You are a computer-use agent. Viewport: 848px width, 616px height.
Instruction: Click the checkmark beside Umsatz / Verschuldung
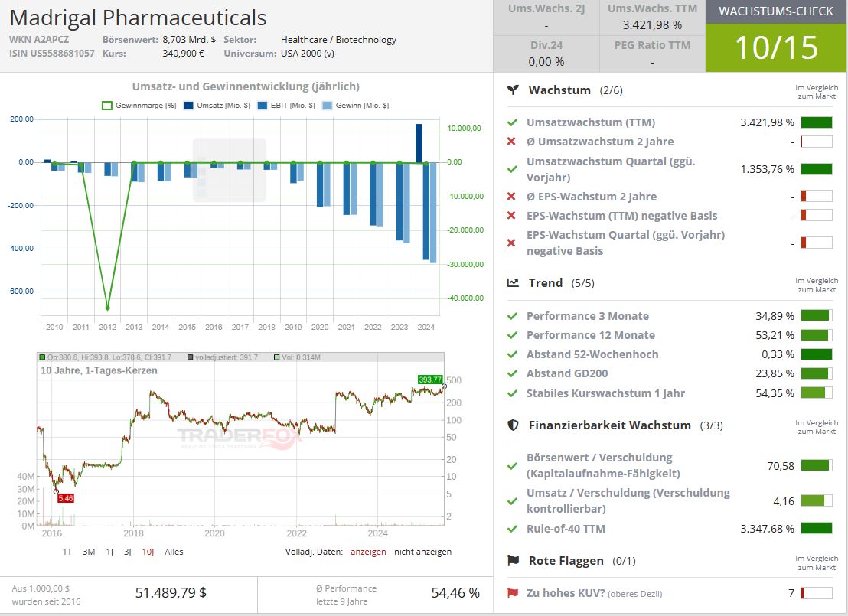[511, 500]
